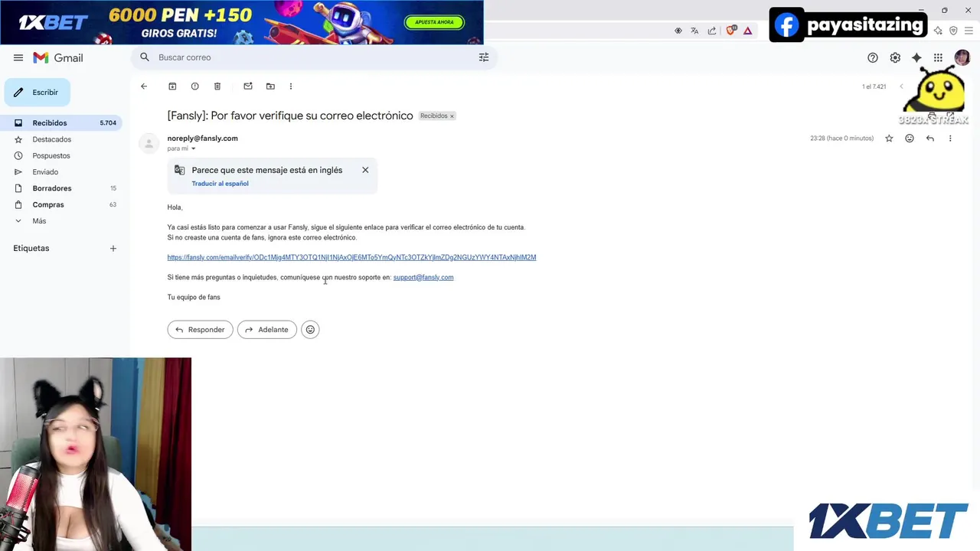Open Brave shields lion icon

pos(730,31)
